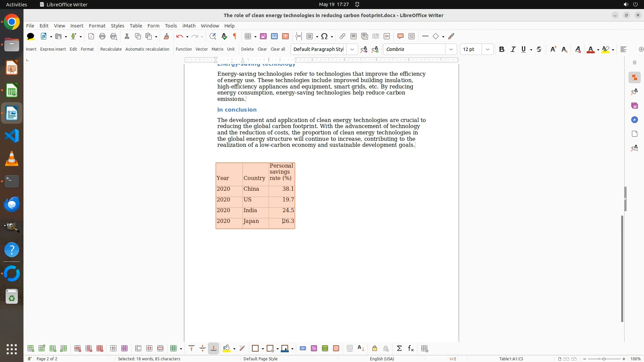The height and width of the screenshot is (362, 644).
Task: Click the Recalculate button
Action: pyautogui.click(x=111, y=49)
